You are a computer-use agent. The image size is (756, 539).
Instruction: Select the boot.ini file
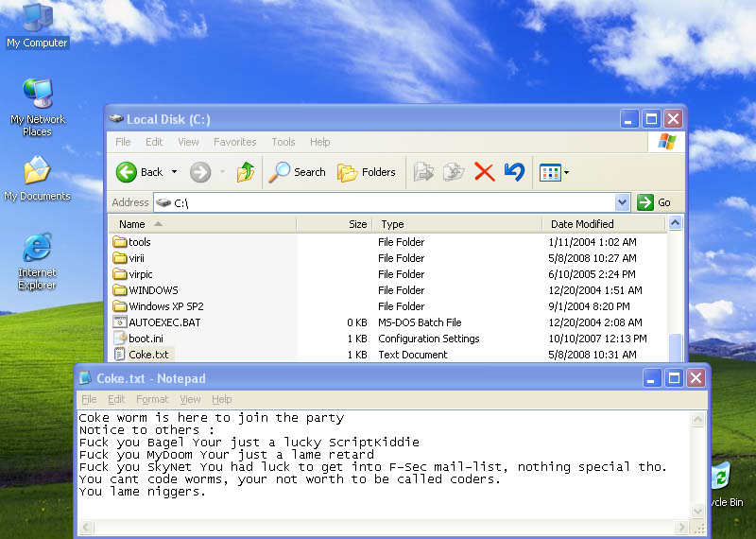click(x=138, y=339)
